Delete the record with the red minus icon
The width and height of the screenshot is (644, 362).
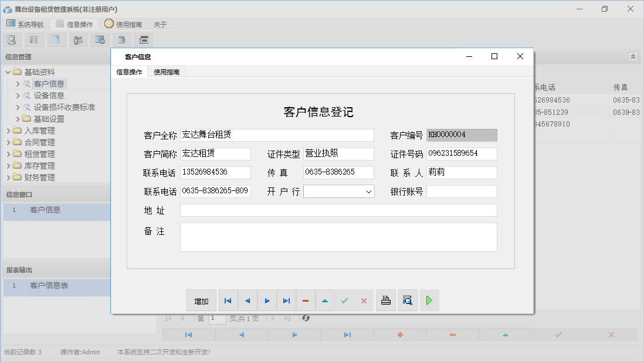306,300
